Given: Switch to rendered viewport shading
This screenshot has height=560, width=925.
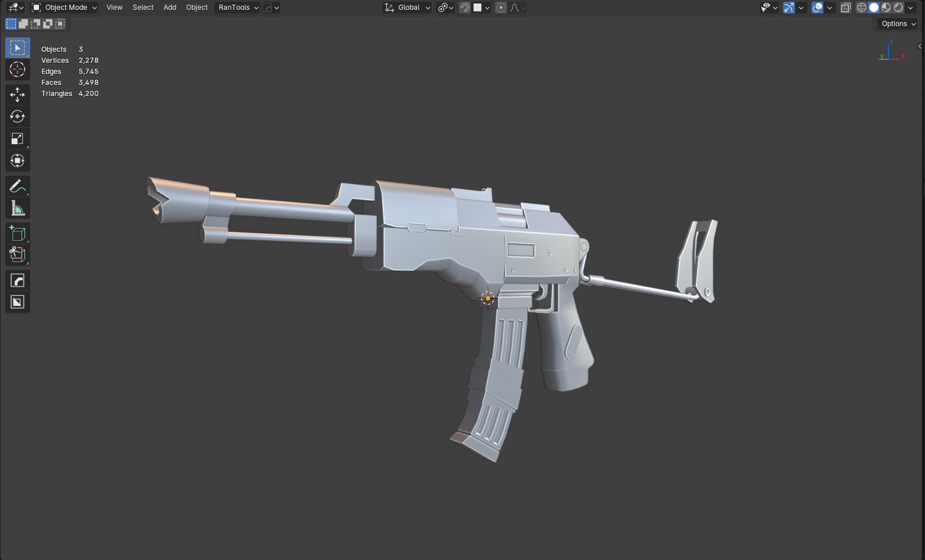Looking at the screenshot, I should [x=898, y=8].
